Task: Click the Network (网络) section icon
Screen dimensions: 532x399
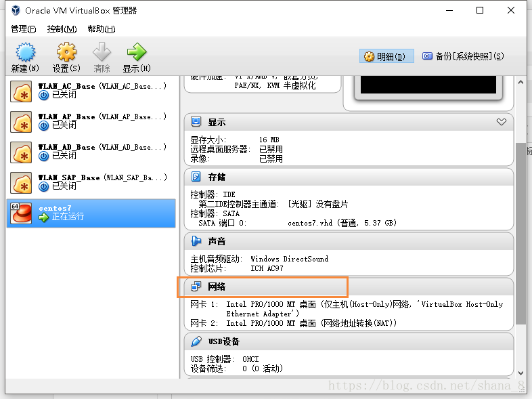Action: pos(196,287)
